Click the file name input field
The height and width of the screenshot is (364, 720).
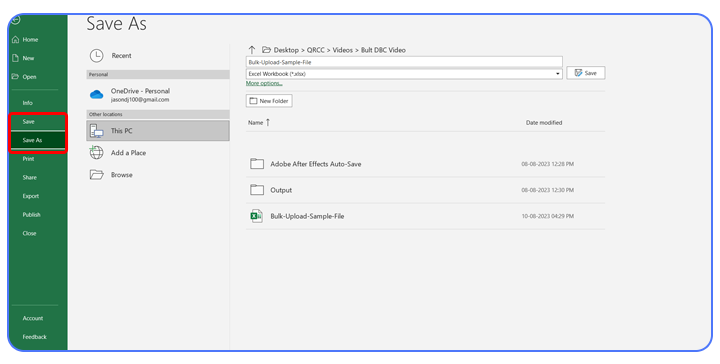[404, 62]
